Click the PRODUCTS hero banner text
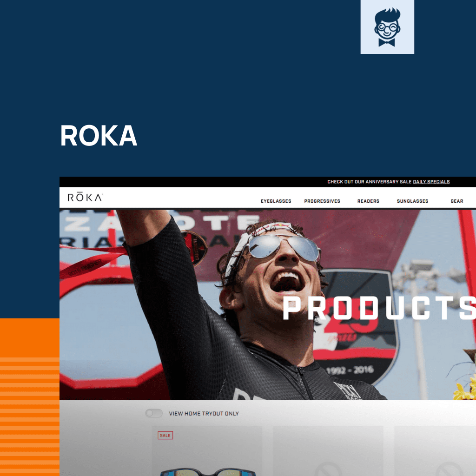This screenshot has height=476, width=476. (379, 308)
